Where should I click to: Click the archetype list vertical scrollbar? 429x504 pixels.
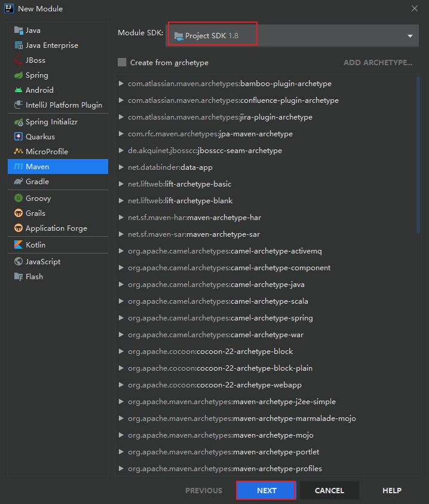(x=418, y=155)
